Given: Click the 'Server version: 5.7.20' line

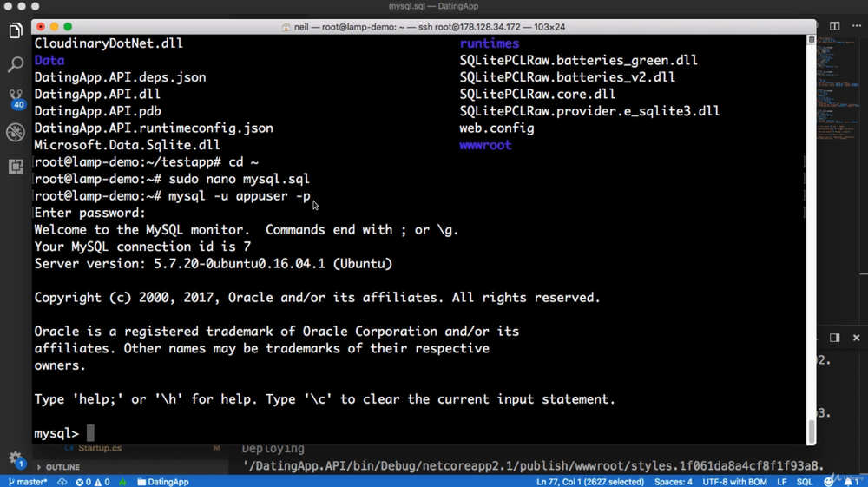Looking at the screenshot, I should click(214, 264).
